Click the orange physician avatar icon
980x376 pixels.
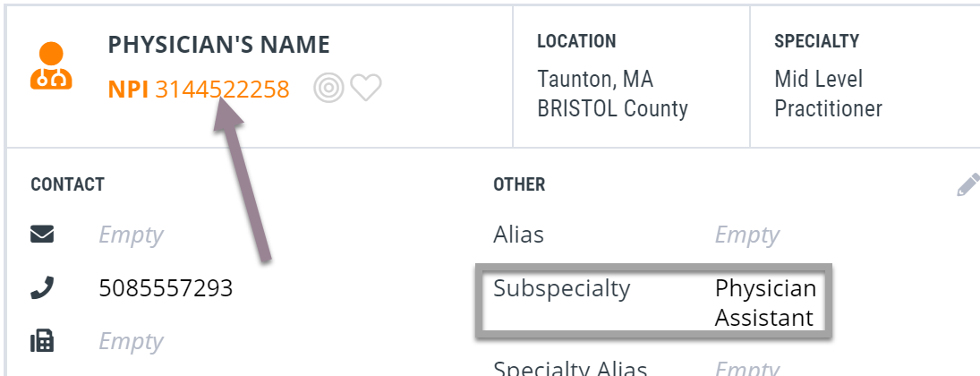tap(51, 65)
